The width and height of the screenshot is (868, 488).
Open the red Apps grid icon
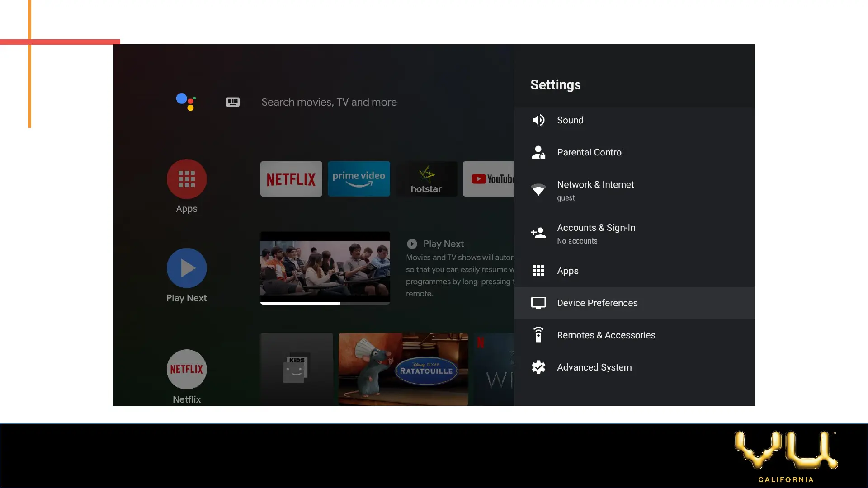pyautogui.click(x=187, y=179)
